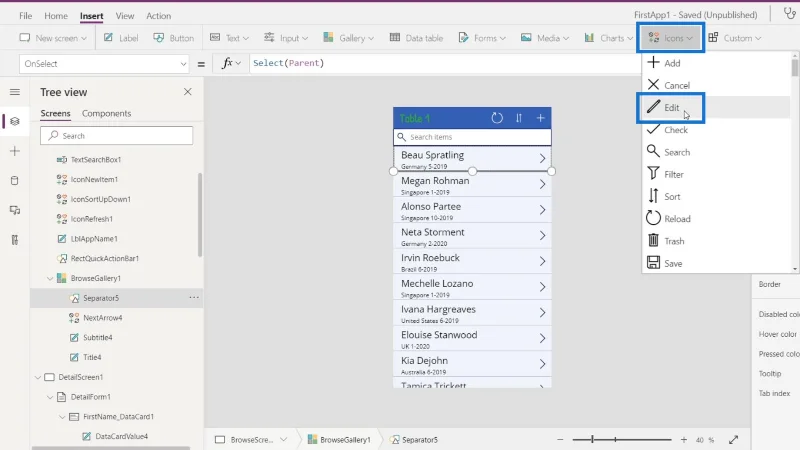Viewport: 800px width, 450px height.
Task: Open the App checker stethoscope icon
Action: 789,14
